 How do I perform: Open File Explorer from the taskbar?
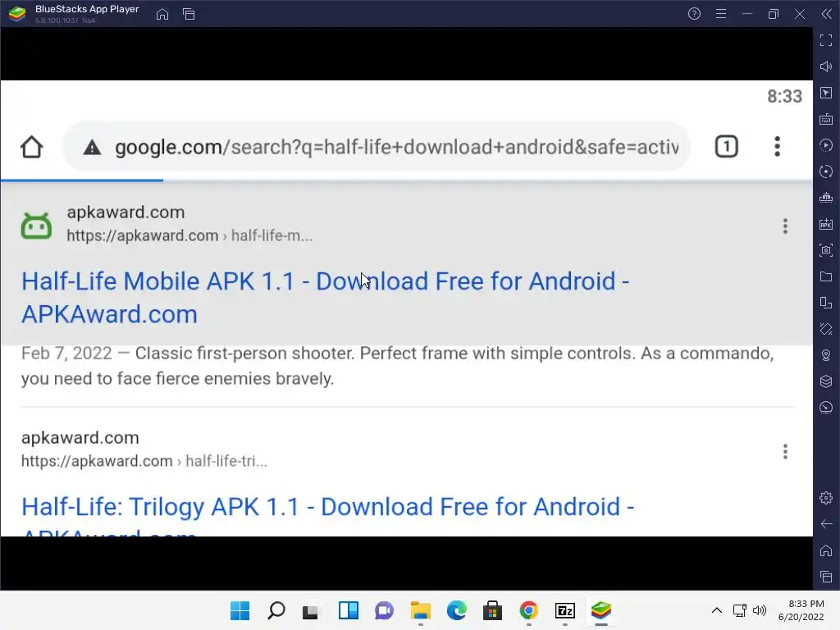click(x=421, y=610)
